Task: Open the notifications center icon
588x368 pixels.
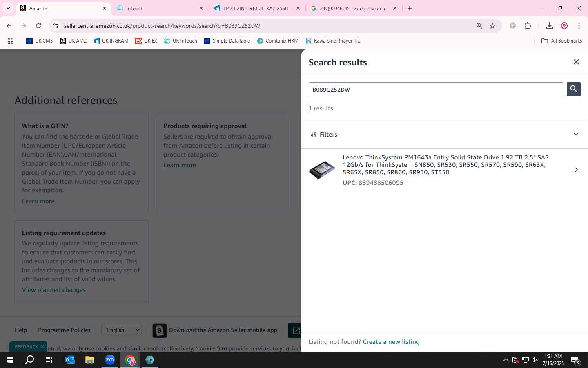Action: [x=575, y=360]
